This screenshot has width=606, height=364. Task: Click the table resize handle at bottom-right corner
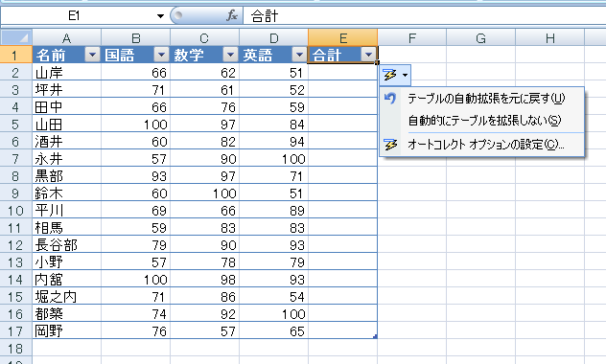tap(375, 337)
